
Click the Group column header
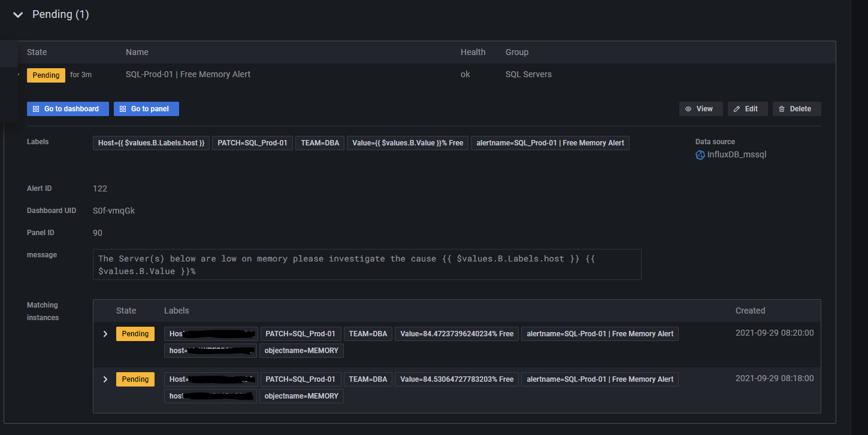click(x=517, y=52)
